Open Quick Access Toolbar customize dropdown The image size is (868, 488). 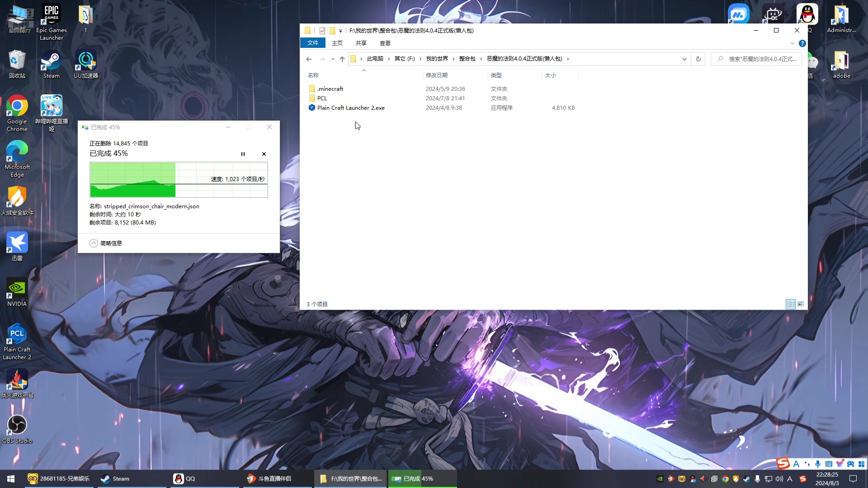pos(340,31)
